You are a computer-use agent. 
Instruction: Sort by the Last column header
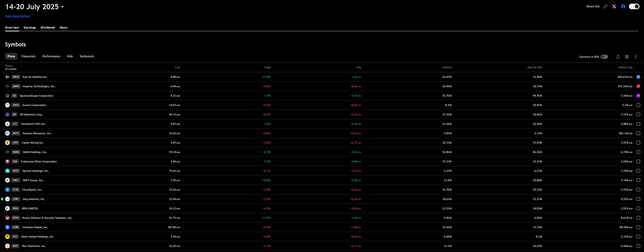177,67
